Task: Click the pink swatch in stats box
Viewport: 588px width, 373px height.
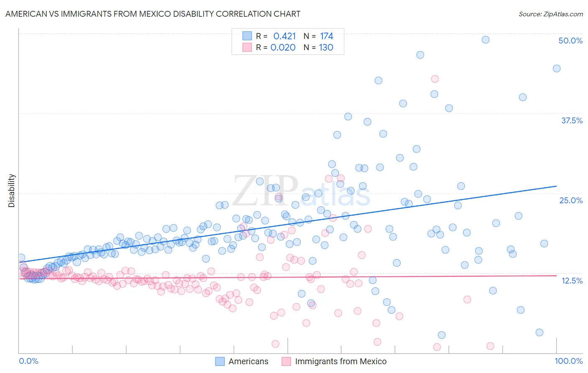Action: pos(247,47)
